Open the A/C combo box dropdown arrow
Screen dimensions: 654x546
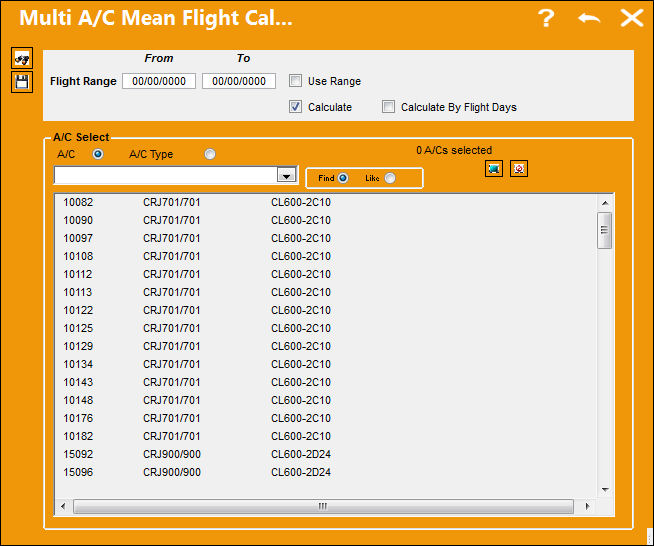point(287,175)
